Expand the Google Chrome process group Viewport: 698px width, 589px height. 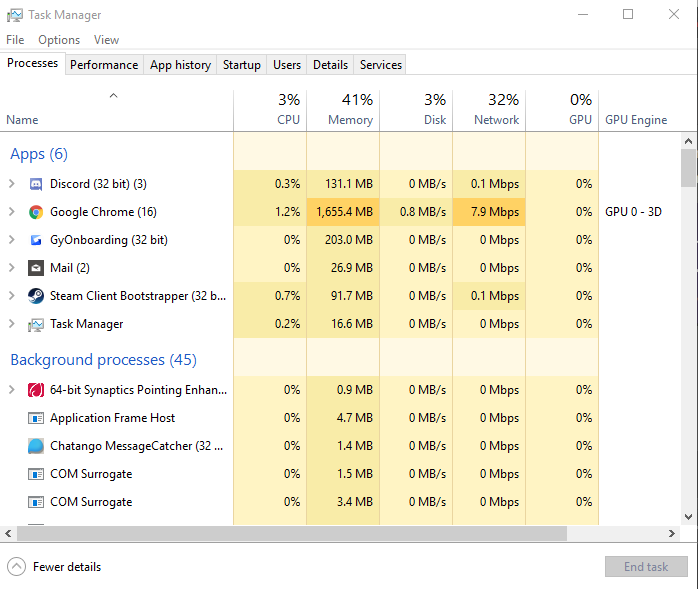click(12, 212)
